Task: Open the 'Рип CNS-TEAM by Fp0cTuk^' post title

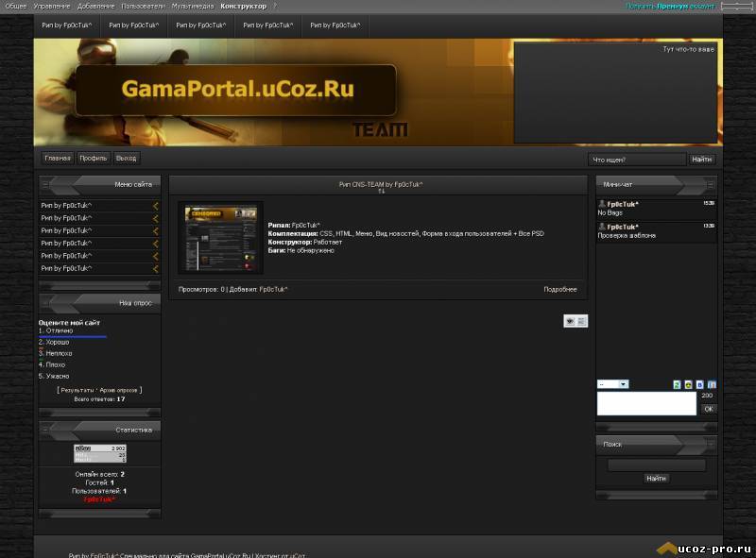Action: [381, 184]
